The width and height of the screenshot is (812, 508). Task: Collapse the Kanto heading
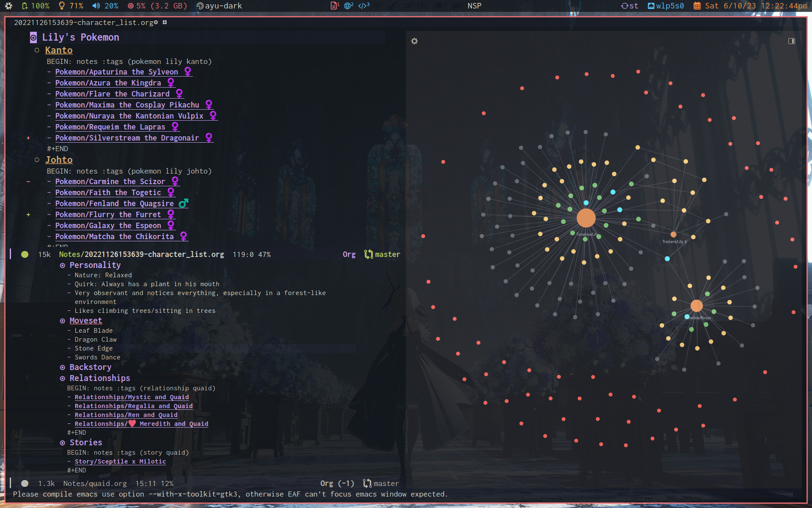[59, 50]
